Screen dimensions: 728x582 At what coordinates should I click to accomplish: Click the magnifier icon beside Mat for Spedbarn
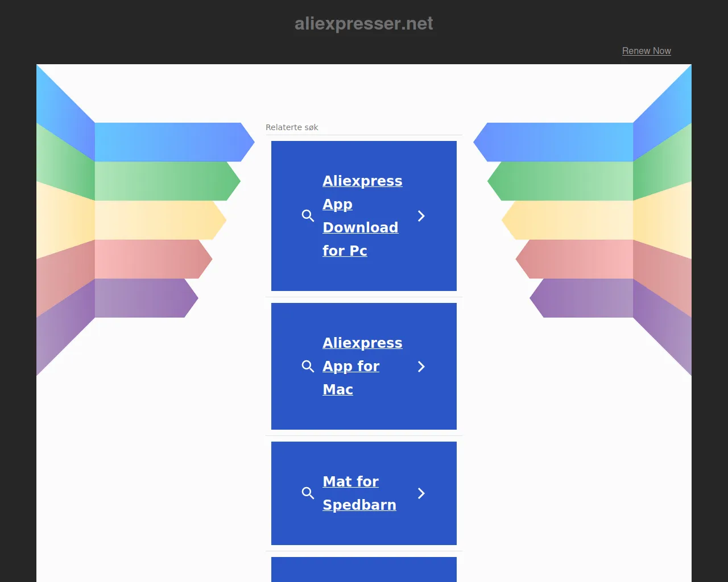(x=308, y=493)
